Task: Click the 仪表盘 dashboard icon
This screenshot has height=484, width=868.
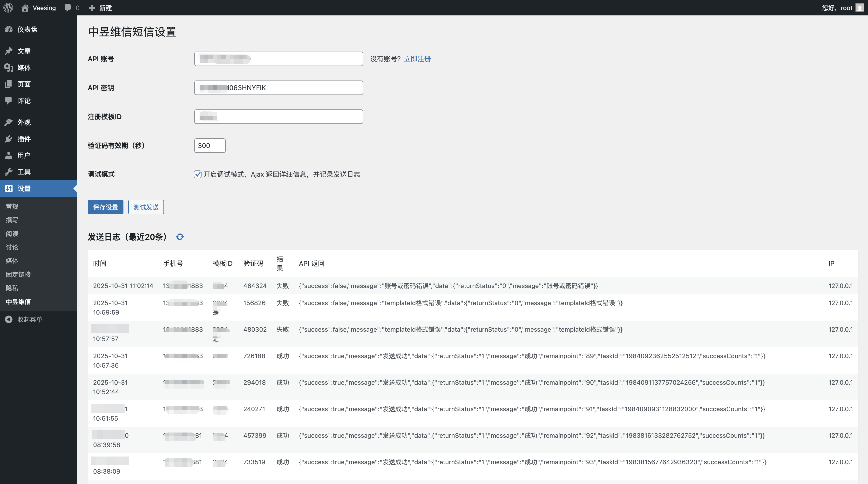Action: click(9, 29)
